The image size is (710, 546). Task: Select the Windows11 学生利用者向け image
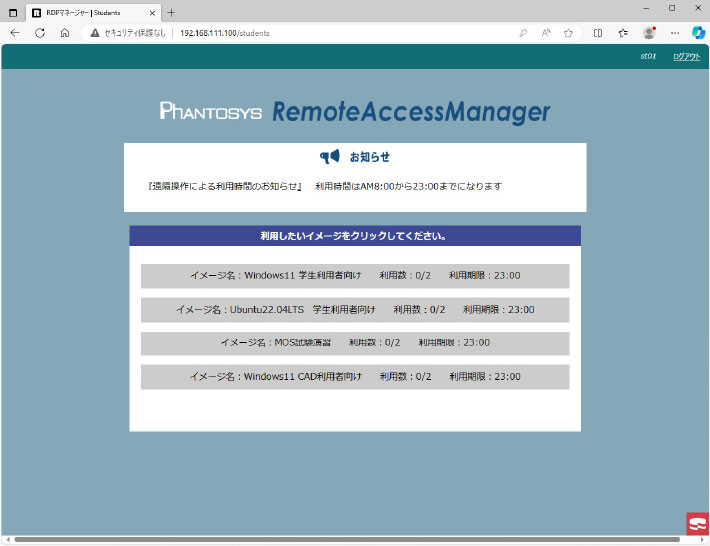click(x=355, y=276)
